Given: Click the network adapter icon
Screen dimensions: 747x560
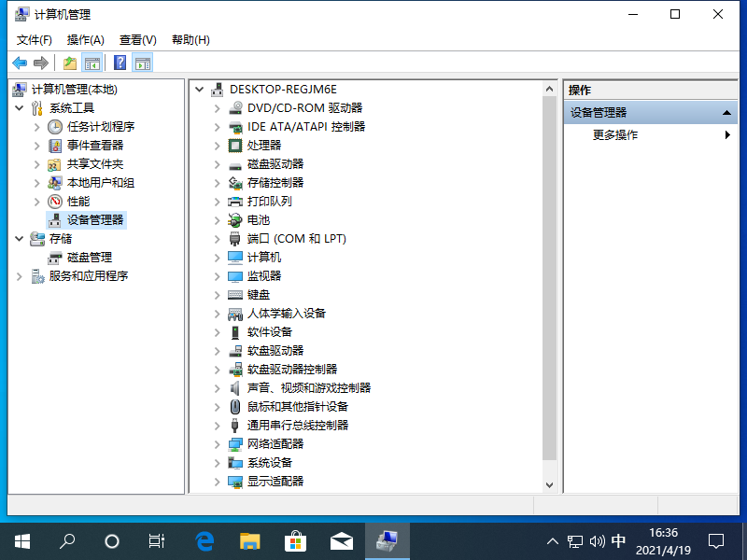Looking at the screenshot, I should point(235,444).
